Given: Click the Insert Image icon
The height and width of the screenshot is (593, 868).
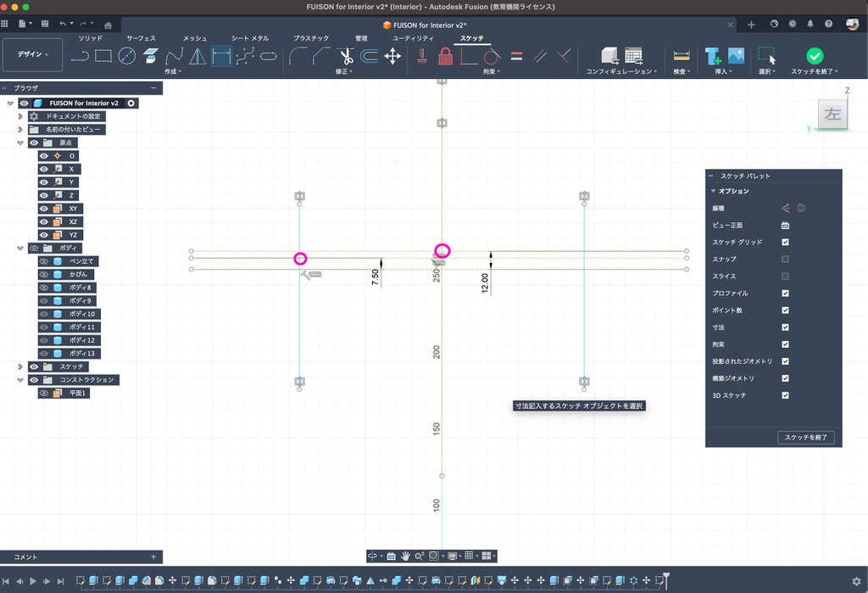Looking at the screenshot, I should 736,56.
